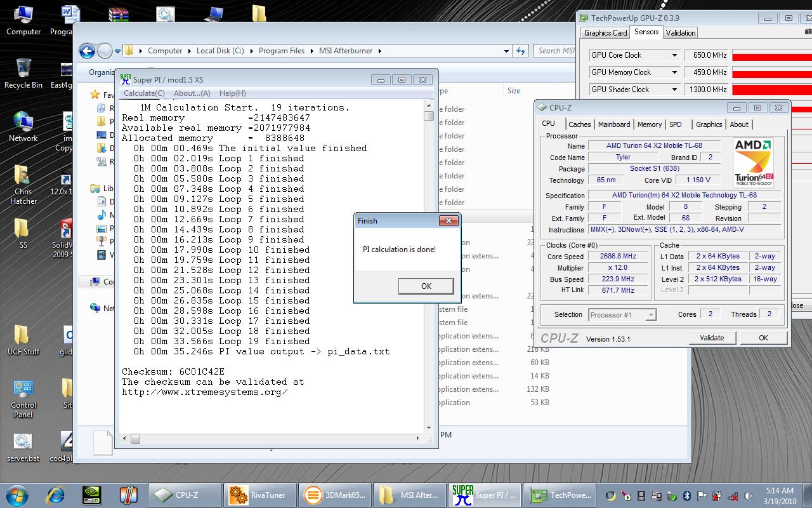Select the Sensors tab in GPU-Z
812x508 pixels.
(x=646, y=32)
